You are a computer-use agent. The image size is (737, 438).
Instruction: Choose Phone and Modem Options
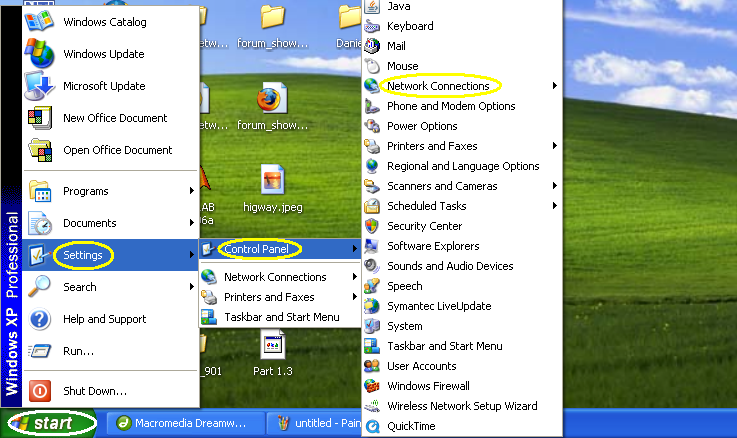click(463, 106)
